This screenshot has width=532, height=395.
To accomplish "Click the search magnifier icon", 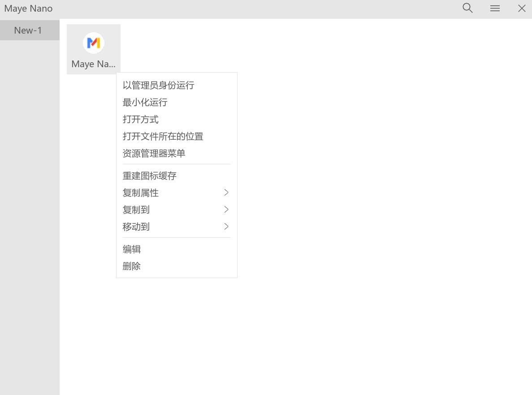I will (x=467, y=8).
